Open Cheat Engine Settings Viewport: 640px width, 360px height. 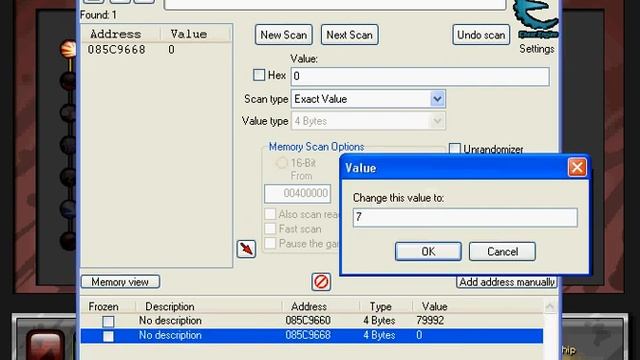(x=536, y=49)
